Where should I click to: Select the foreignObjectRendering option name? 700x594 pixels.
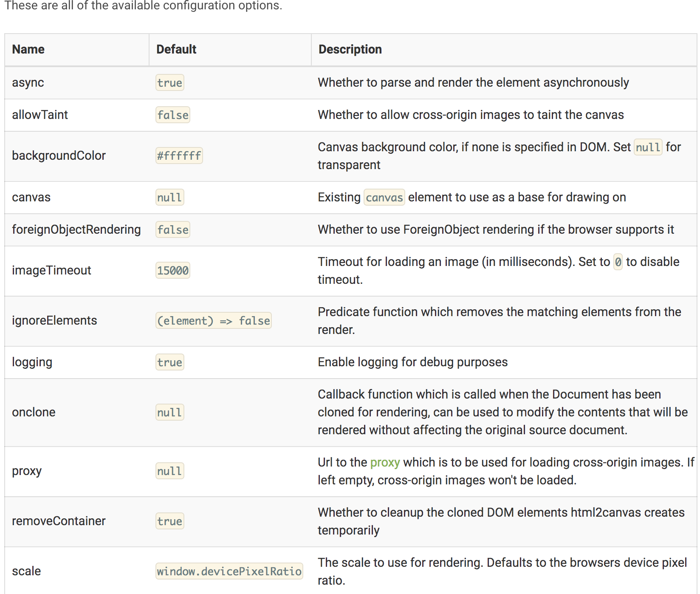tap(76, 229)
